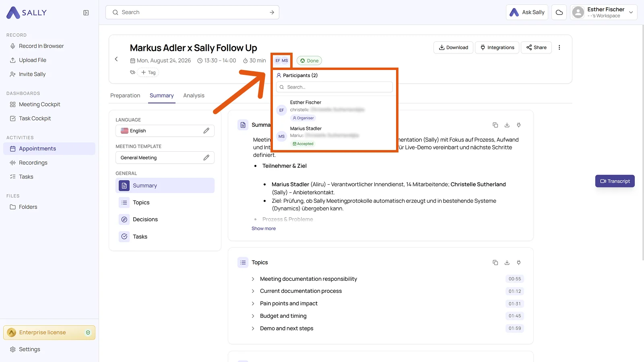This screenshot has width=644, height=362.
Task: Click Show more in the Summary
Action: pyautogui.click(x=264, y=228)
